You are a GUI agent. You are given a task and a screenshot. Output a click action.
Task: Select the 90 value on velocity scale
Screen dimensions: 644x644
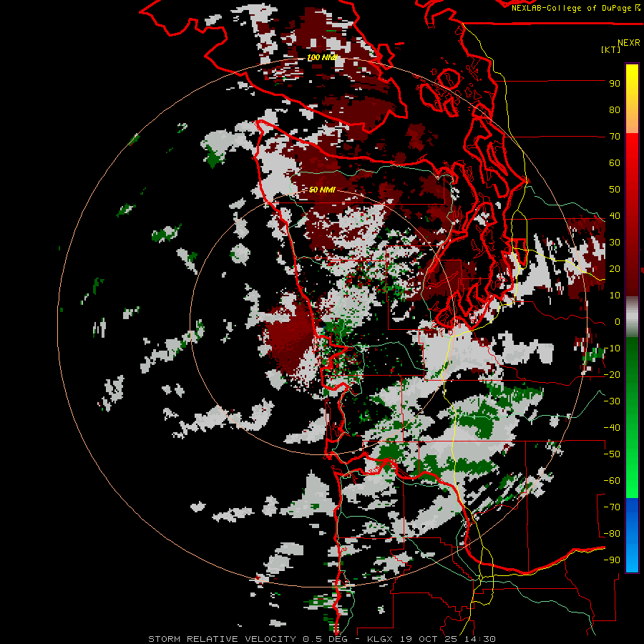coord(615,84)
